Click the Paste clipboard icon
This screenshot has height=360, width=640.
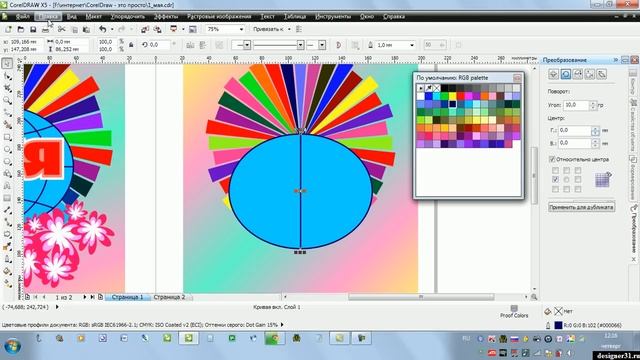[86, 29]
